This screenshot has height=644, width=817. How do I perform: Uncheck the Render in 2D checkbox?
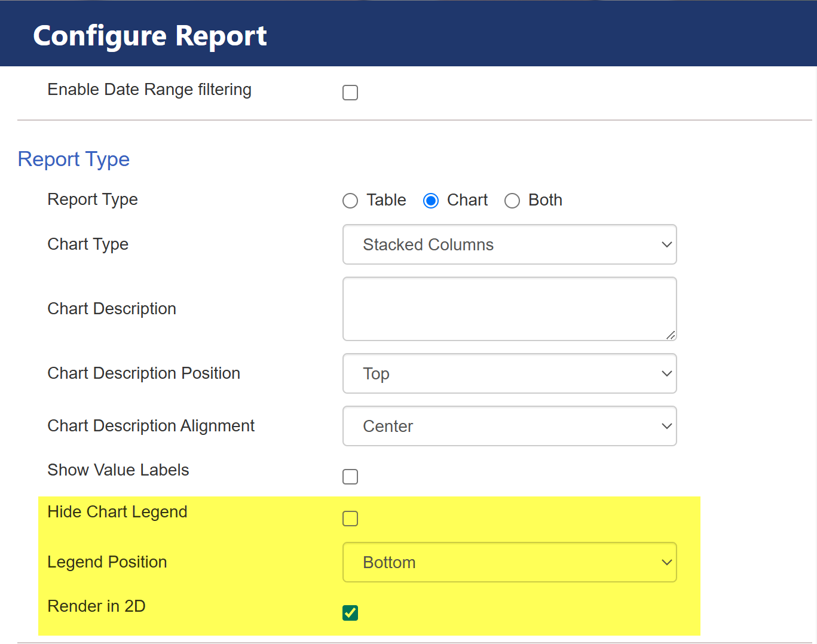click(350, 613)
